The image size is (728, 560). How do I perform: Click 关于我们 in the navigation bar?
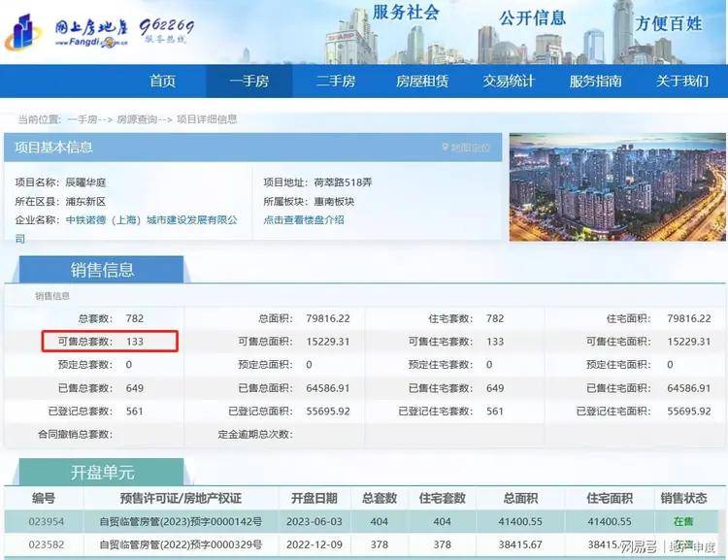click(x=682, y=81)
